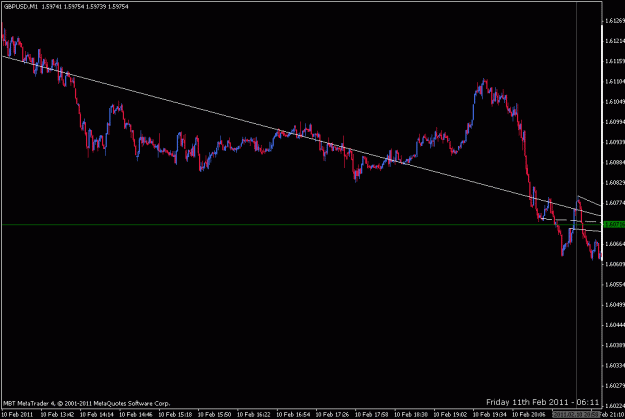Click the highlighted grey crosshair date label

pos(576,415)
